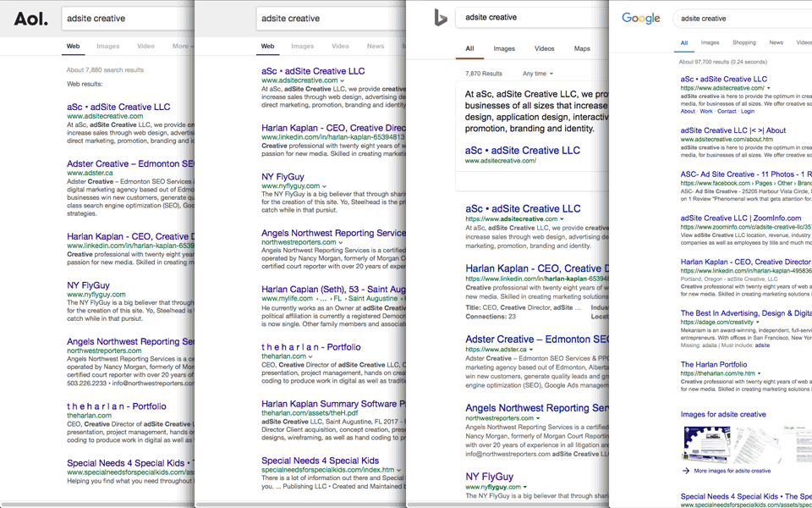Click AOL green URL www.adster.ca
The image size is (812, 508).
click(x=90, y=173)
